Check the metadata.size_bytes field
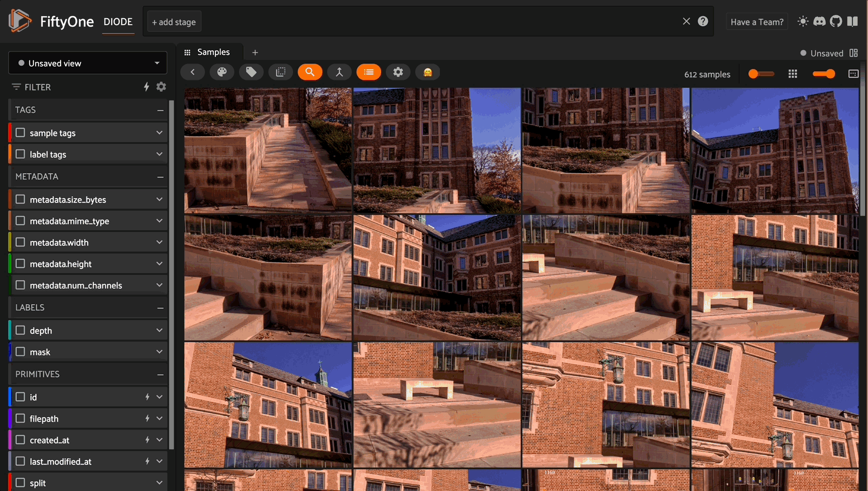 click(x=21, y=200)
